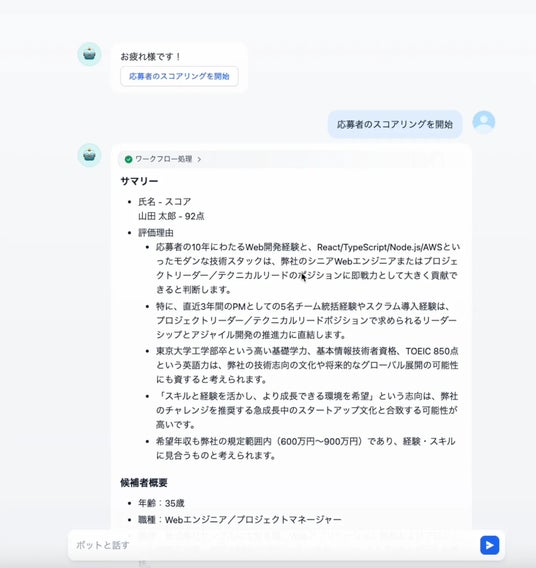
Task: Click the blue send arrow button
Action: tap(489, 545)
